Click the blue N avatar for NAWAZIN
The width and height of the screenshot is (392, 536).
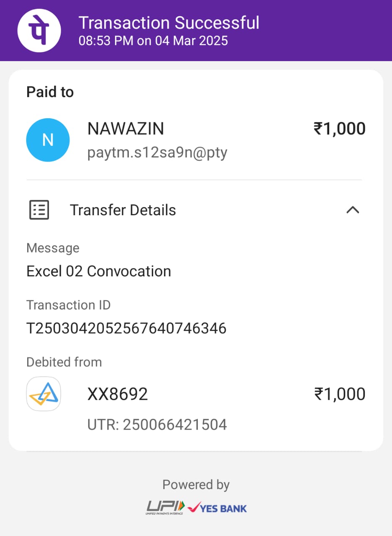(x=48, y=140)
